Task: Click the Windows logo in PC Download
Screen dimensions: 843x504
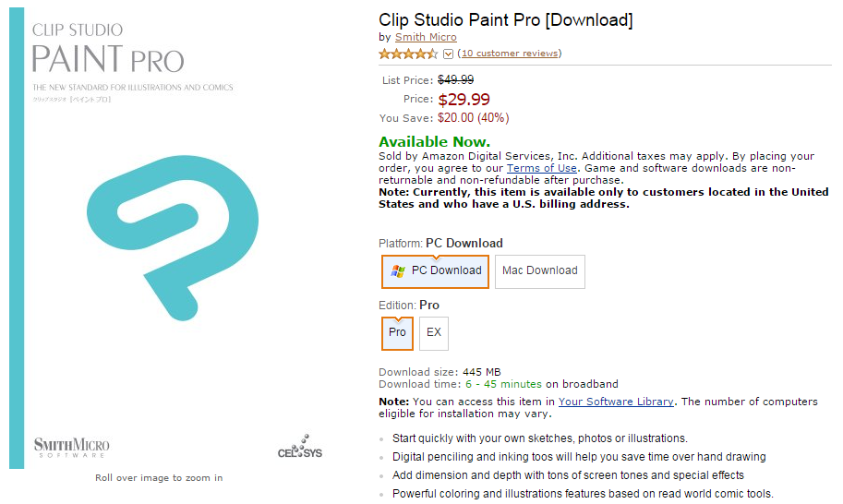Action: [x=398, y=271]
